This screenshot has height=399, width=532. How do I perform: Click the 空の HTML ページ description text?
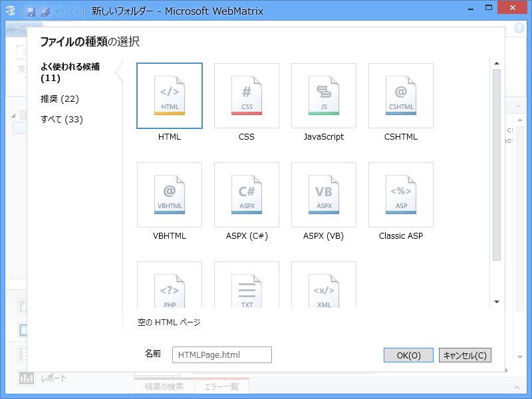pos(169,322)
